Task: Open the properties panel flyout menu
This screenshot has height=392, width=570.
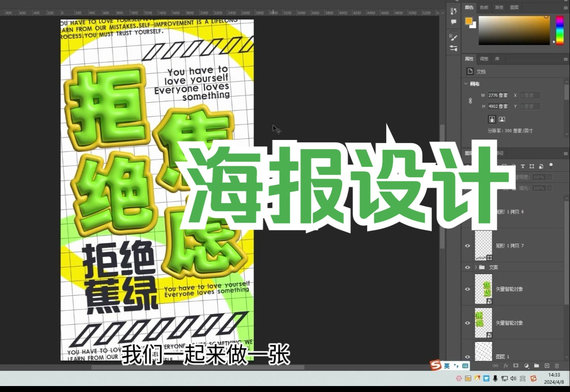Action: click(x=566, y=59)
